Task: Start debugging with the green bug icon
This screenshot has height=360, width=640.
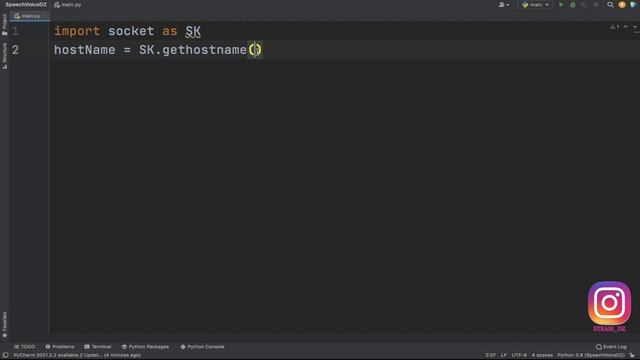Action: pos(573,5)
